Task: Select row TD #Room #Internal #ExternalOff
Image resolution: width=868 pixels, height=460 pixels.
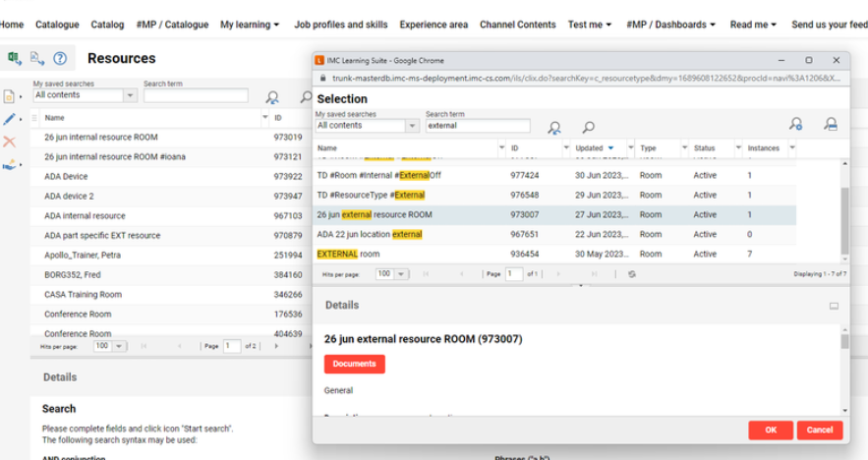Action: 554,176
